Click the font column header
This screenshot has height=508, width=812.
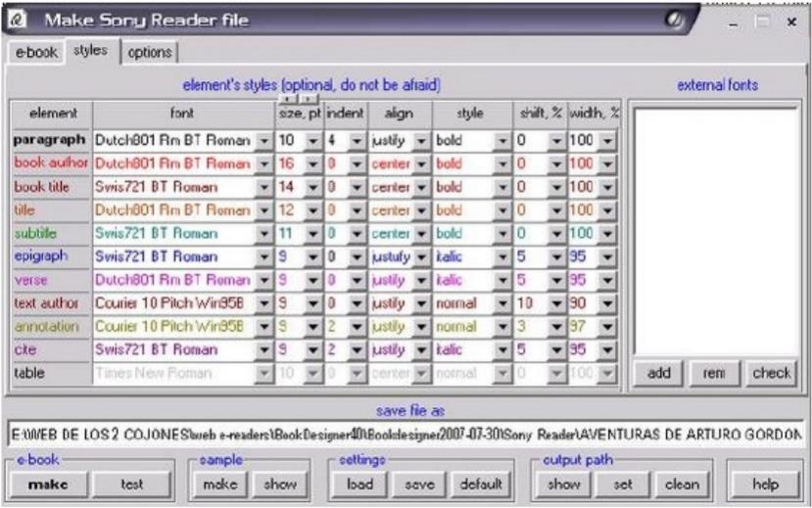183,114
